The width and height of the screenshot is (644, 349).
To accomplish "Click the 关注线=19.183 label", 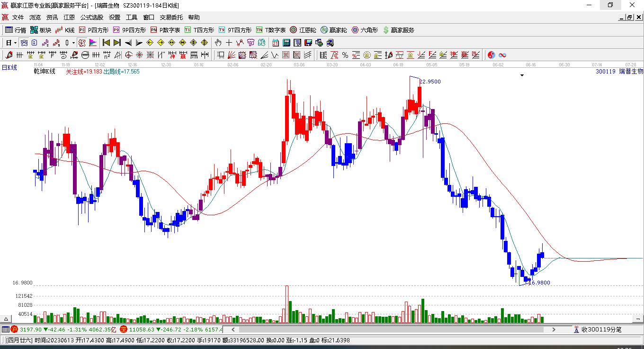I will click(84, 71).
